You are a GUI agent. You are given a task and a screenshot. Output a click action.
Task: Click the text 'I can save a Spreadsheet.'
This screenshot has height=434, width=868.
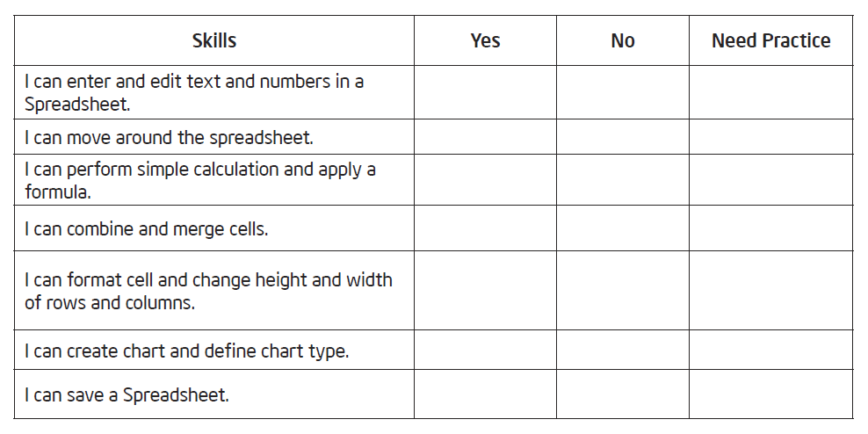coord(127,394)
